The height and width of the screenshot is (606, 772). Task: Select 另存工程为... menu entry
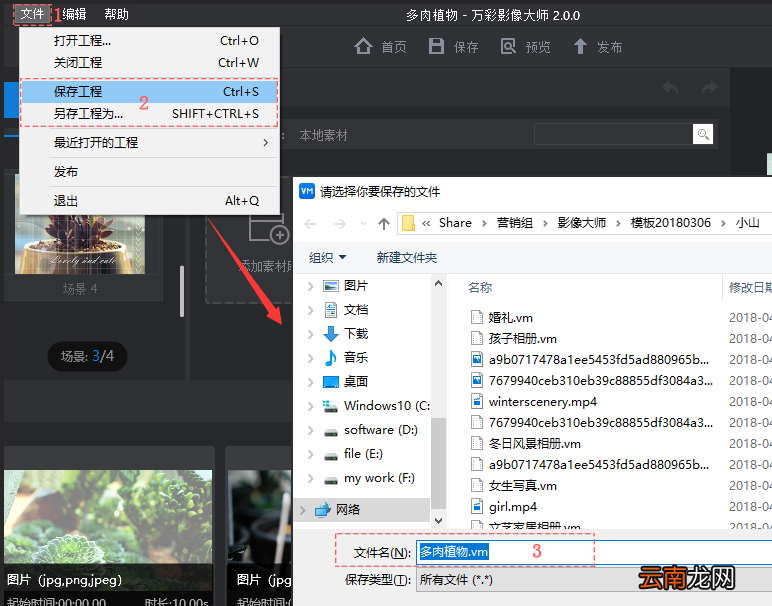click(x=150, y=114)
